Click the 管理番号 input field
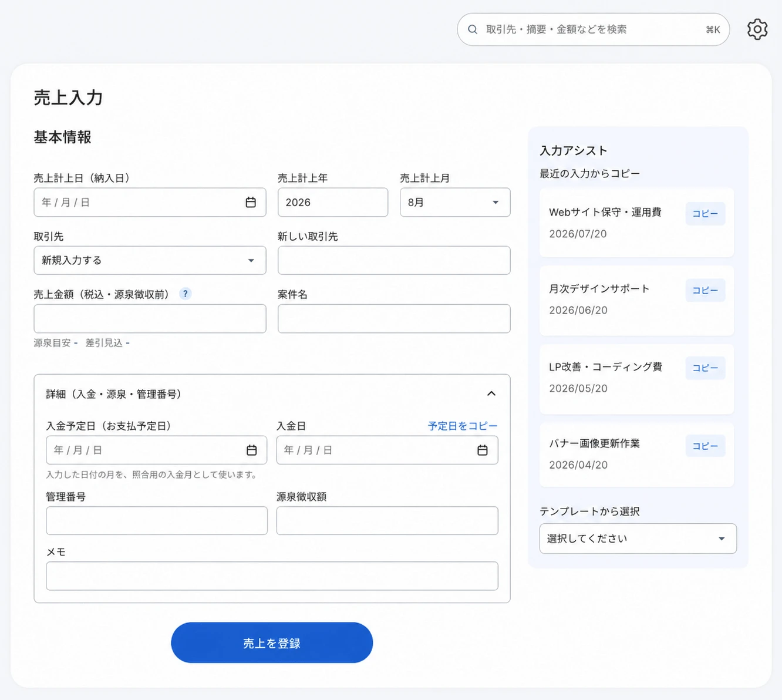 156,520
